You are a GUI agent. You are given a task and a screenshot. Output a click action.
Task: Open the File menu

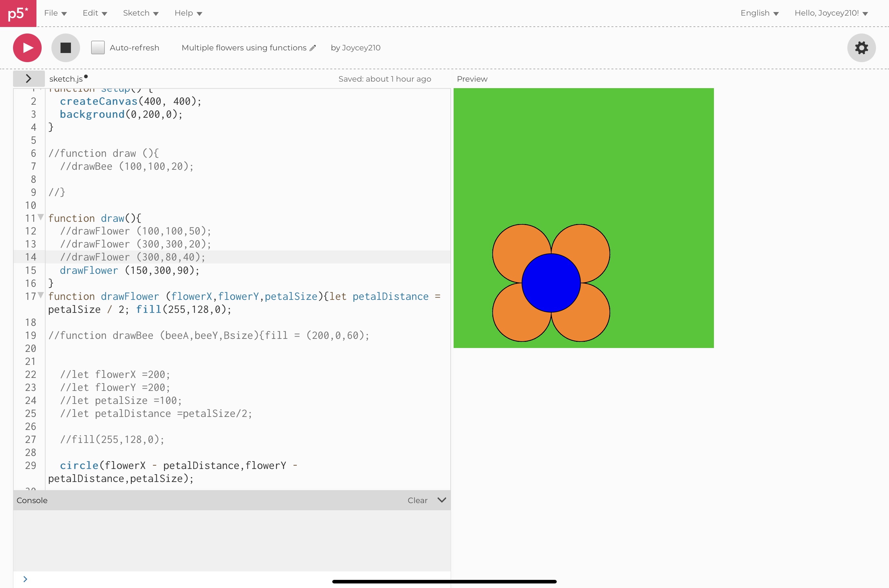pyautogui.click(x=55, y=13)
